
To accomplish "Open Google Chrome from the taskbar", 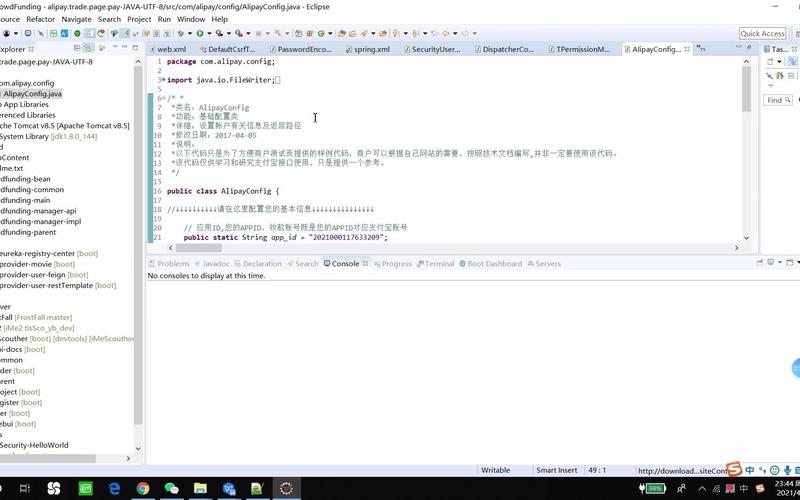I will pyautogui.click(x=143, y=489).
